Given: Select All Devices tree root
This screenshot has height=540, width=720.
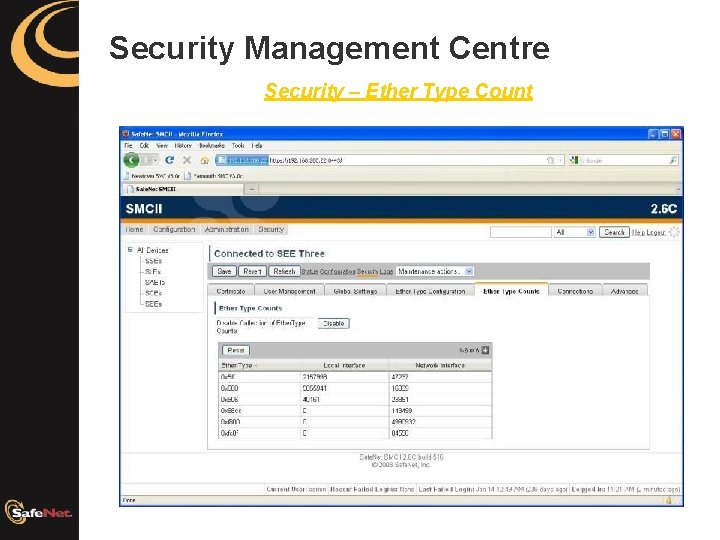Looking at the screenshot, I should click(152, 250).
